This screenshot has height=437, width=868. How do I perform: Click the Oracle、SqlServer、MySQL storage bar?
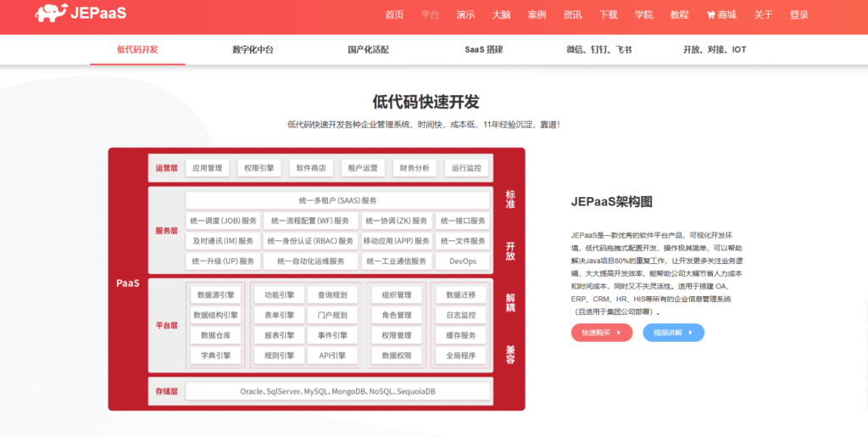(337, 391)
